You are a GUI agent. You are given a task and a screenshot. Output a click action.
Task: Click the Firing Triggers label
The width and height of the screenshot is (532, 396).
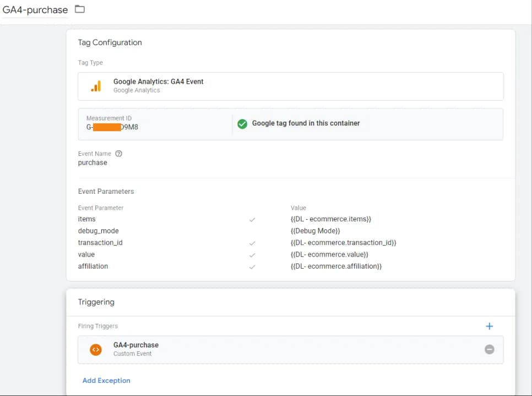(x=97, y=326)
